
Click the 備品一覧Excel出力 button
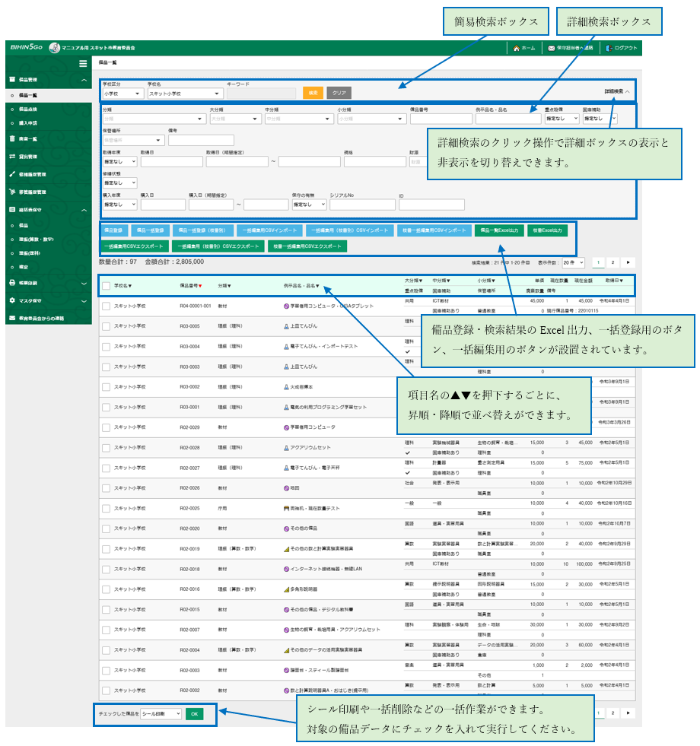tap(498, 230)
